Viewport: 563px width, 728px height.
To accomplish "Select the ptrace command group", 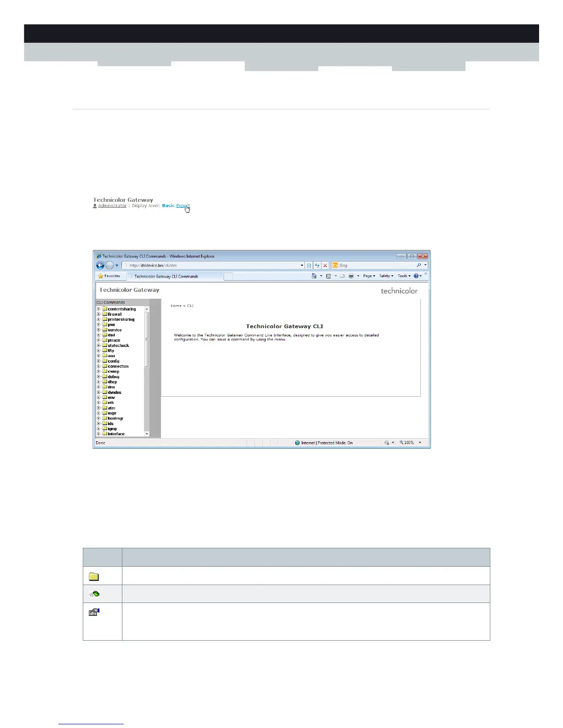I will 114,341.
